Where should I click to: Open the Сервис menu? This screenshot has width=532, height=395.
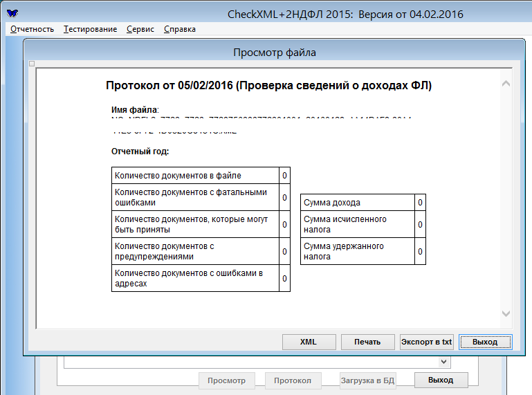(x=140, y=29)
